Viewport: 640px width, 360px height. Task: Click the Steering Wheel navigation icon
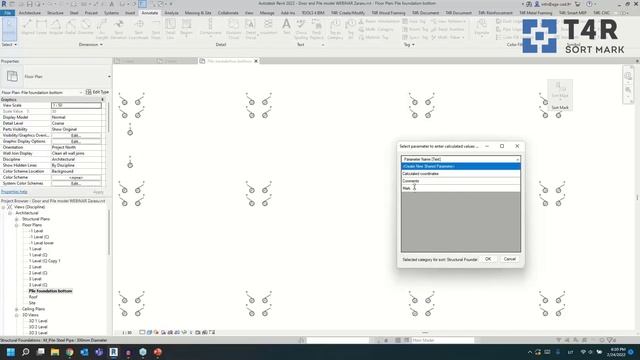628,76
